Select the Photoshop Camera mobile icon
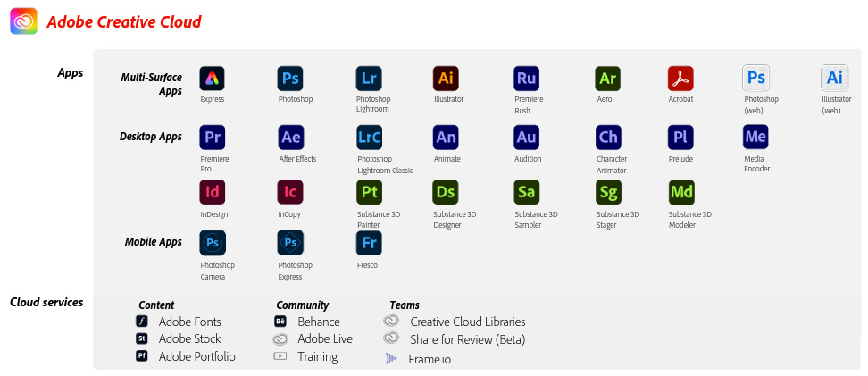Screen dimensions: 868x376 click(213, 243)
